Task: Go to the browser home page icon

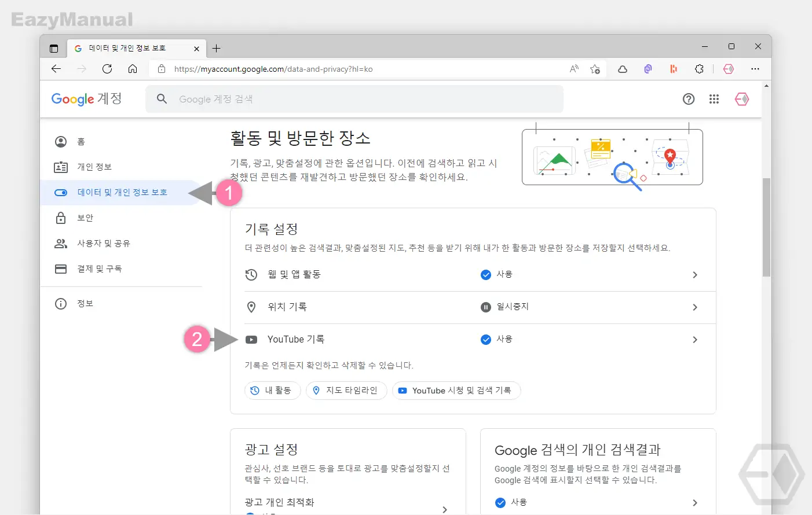Action: click(x=133, y=69)
